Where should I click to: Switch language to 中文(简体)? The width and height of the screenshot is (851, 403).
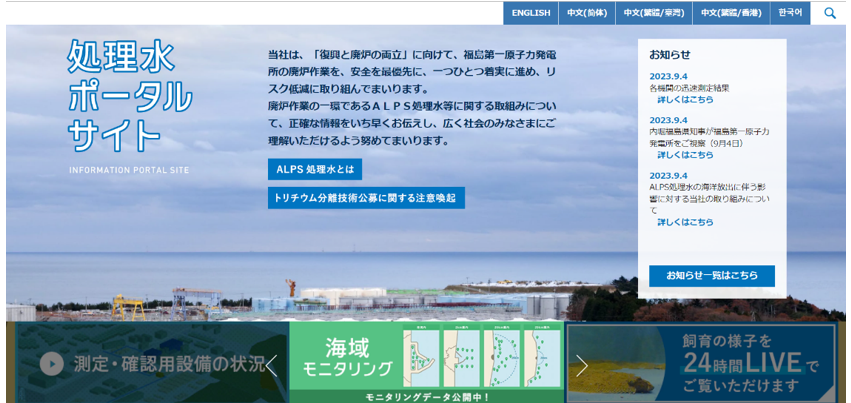[587, 13]
